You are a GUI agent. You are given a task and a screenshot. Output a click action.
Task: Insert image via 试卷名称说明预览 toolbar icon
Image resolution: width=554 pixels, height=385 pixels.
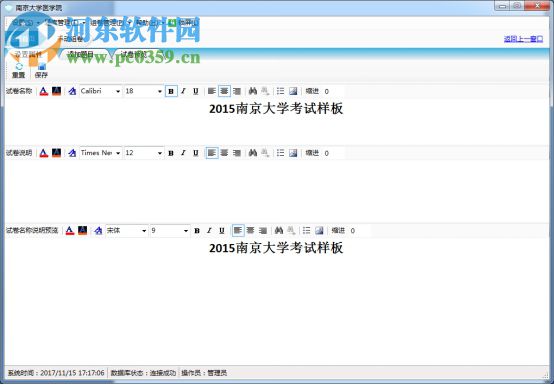point(319,231)
